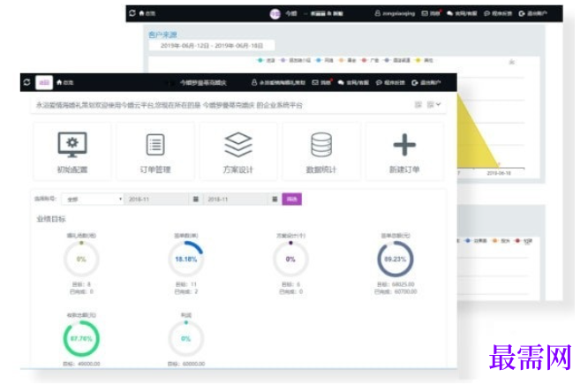Click the purple filter button
Viewport: 588px width, 385px height.
(x=291, y=200)
